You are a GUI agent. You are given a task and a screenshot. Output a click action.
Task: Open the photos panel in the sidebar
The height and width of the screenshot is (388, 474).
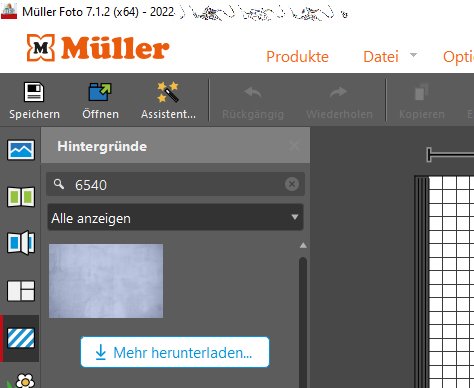[x=21, y=150]
